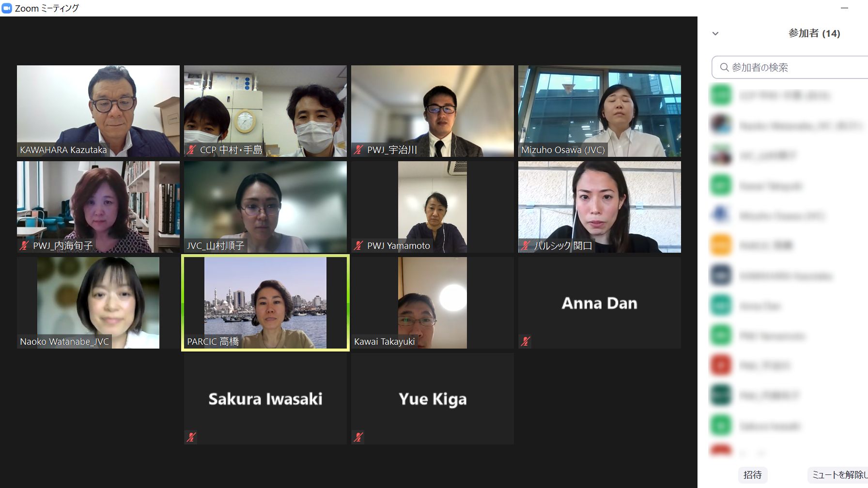Click the 参加者の検索 search field
Viewport: 868px width, 488px height.
790,67
